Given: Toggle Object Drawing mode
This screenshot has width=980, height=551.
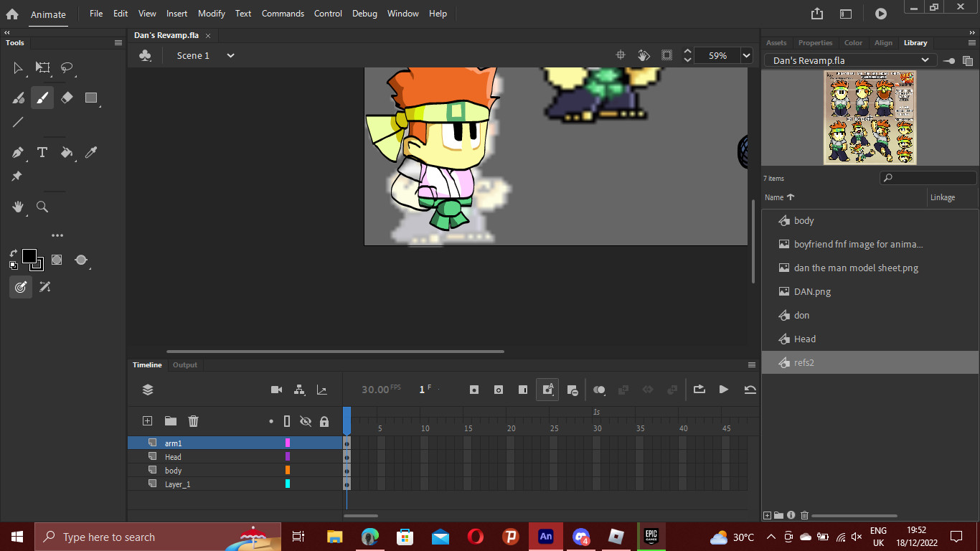Looking at the screenshot, I should [57, 260].
